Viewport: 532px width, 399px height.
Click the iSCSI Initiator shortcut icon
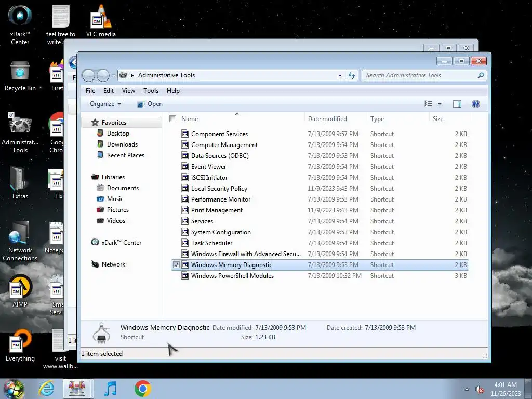pyautogui.click(x=185, y=177)
